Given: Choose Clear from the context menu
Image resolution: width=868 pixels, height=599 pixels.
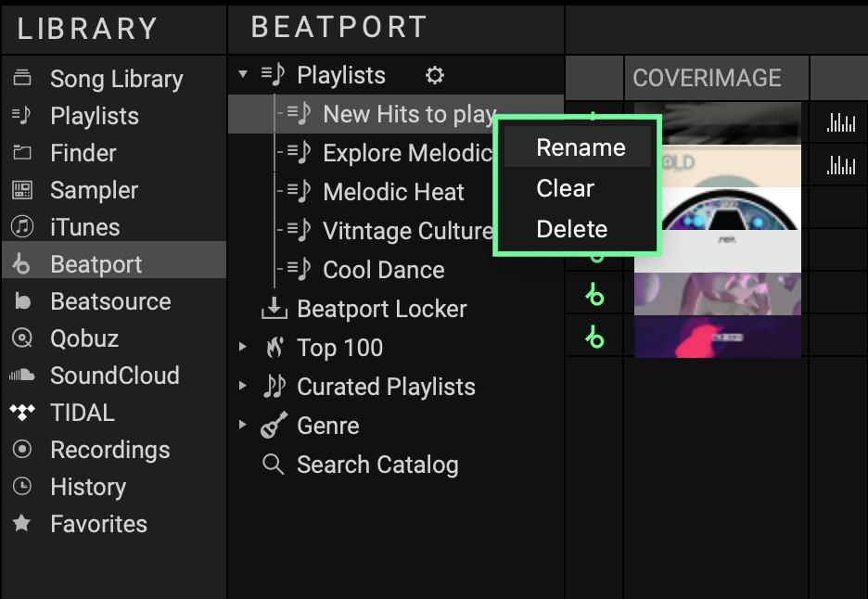Looking at the screenshot, I should [x=565, y=188].
